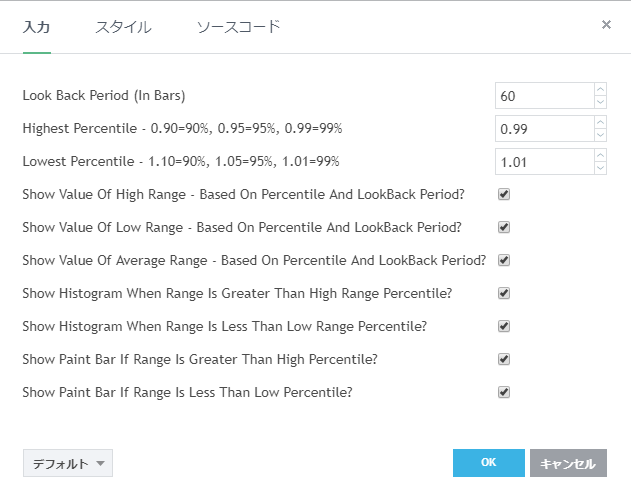Viewport: 631px width, 500px height.
Task: Toggle Show Value Of High Range checkbox
Action: (x=504, y=194)
